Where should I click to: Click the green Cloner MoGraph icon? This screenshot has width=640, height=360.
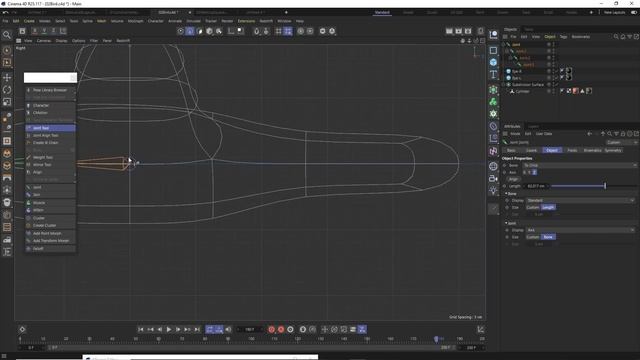click(493, 102)
